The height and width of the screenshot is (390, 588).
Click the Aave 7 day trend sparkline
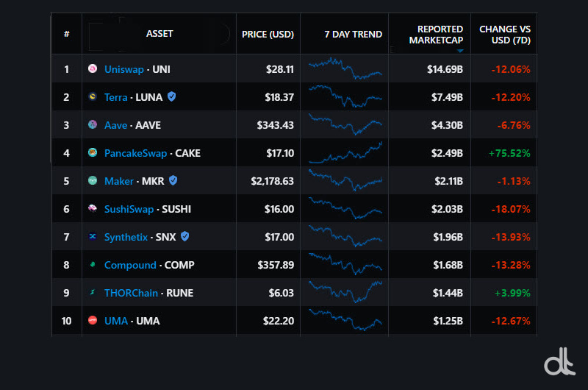coord(345,124)
